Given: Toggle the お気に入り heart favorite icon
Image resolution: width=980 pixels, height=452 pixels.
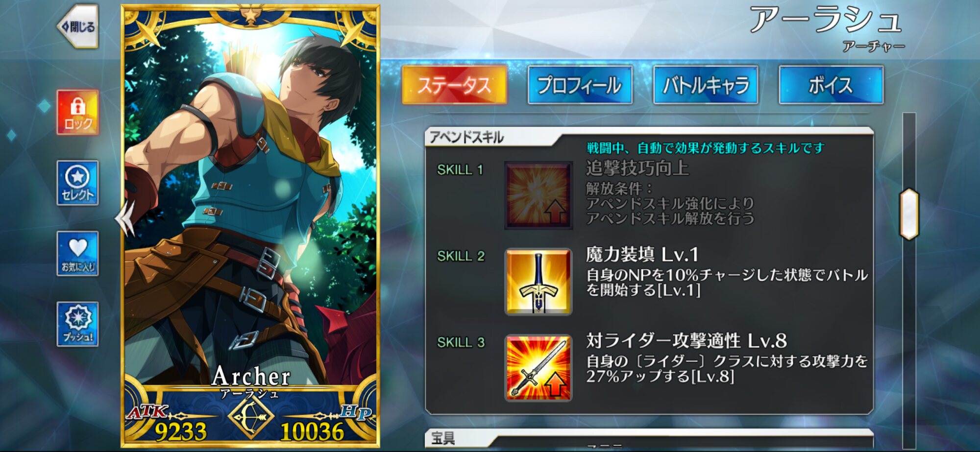Looking at the screenshot, I should [78, 254].
